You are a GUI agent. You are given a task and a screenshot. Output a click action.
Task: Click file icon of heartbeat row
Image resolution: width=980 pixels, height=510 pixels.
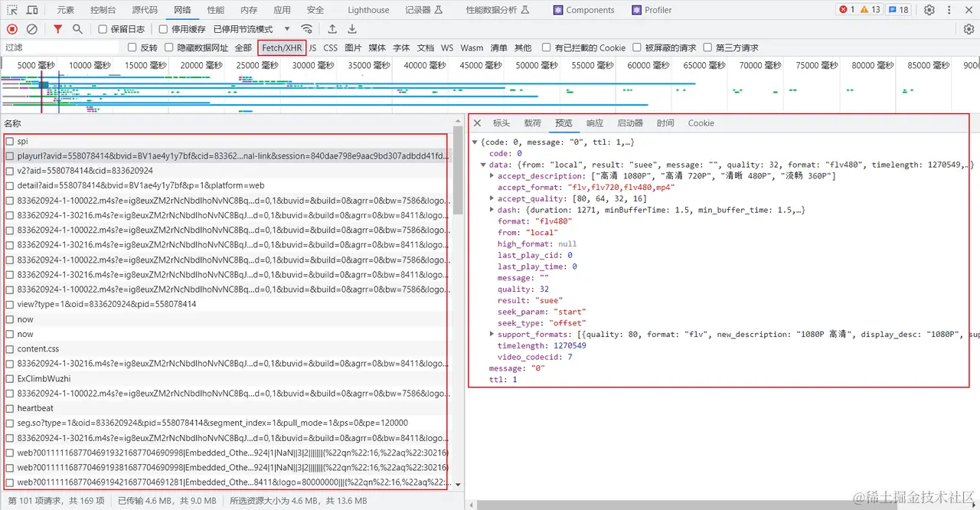(10, 408)
